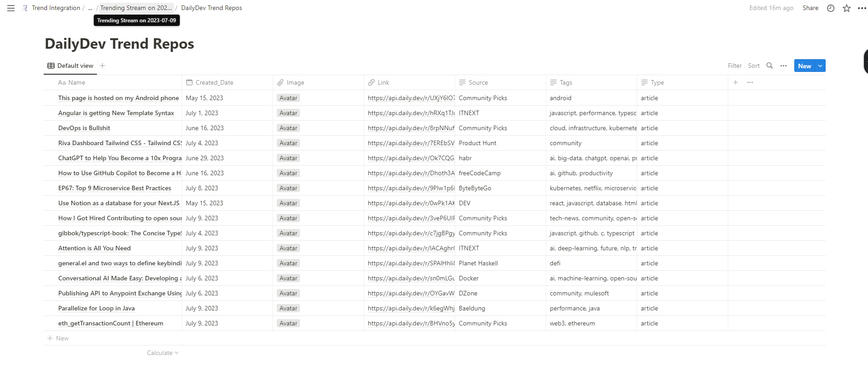Viewport: 868px width, 391px height.
Task: Go to Trending Stream breadcrumb
Action: pos(136,8)
